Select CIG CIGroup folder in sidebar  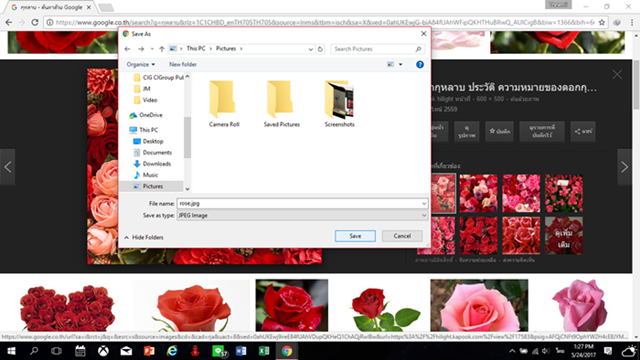[x=159, y=77]
